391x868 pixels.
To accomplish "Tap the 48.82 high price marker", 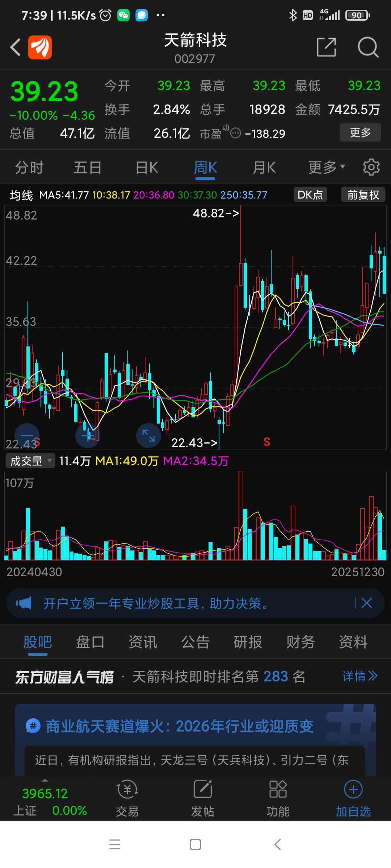I will (216, 213).
